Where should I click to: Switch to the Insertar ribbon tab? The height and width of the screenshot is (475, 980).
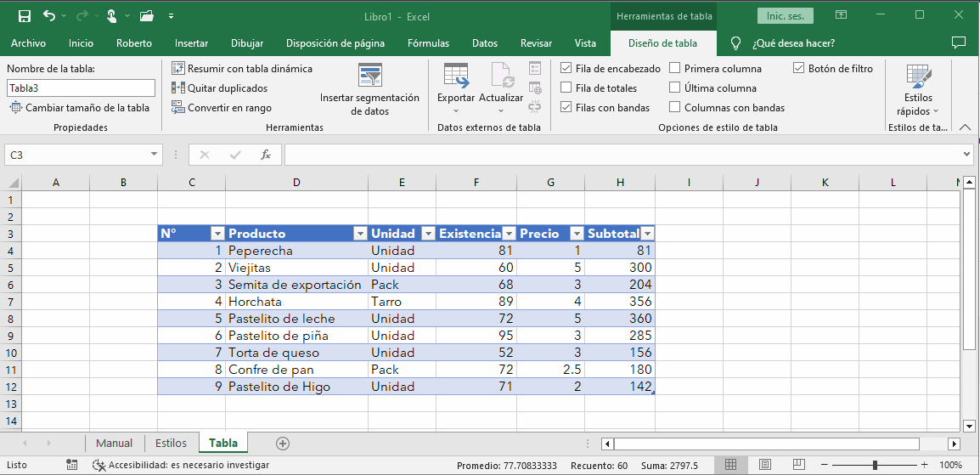(x=191, y=43)
